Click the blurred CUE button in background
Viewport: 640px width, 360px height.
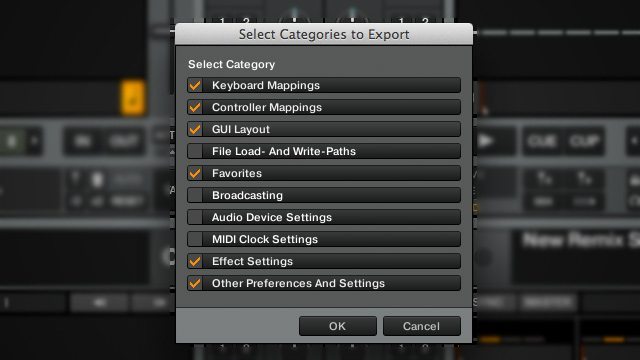[x=542, y=142]
